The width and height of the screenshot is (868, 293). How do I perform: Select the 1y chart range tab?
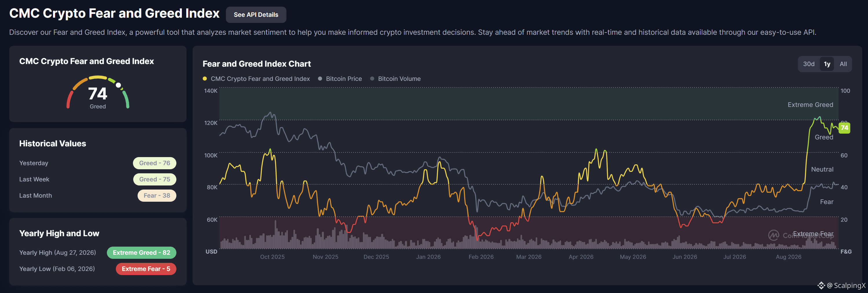(x=827, y=64)
